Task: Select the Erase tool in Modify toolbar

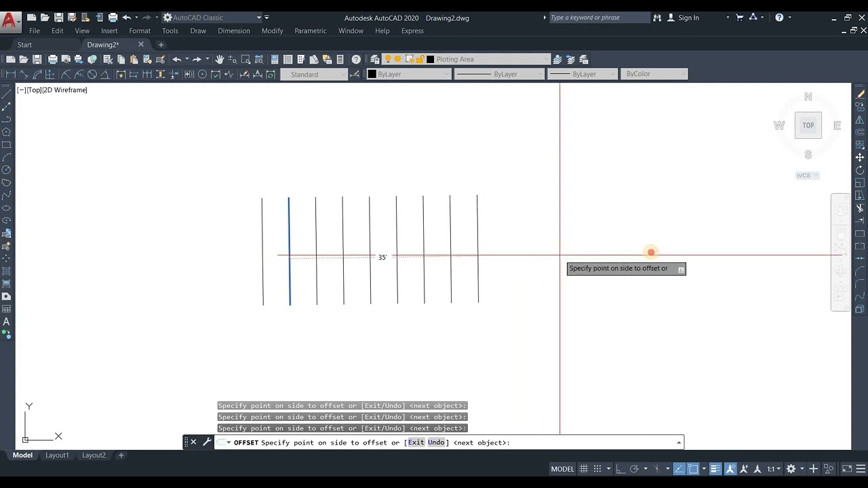Action: [861, 94]
